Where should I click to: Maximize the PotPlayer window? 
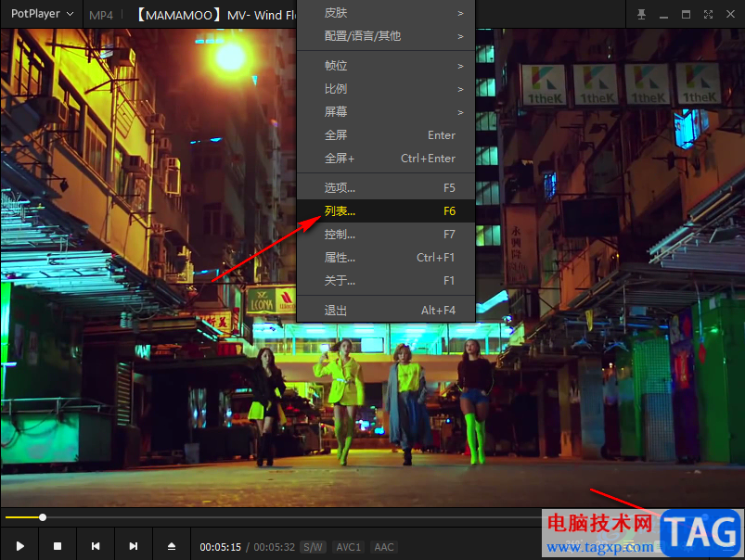[686, 14]
